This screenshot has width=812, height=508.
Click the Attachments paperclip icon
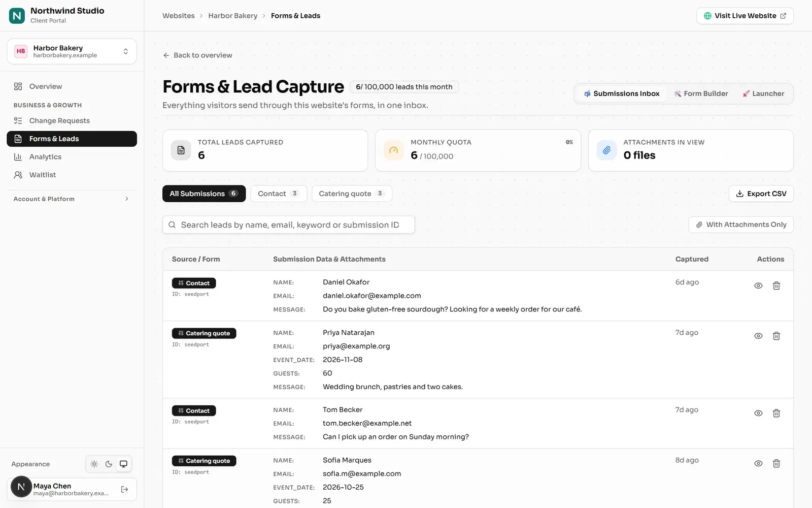pyautogui.click(x=606, y=150)
